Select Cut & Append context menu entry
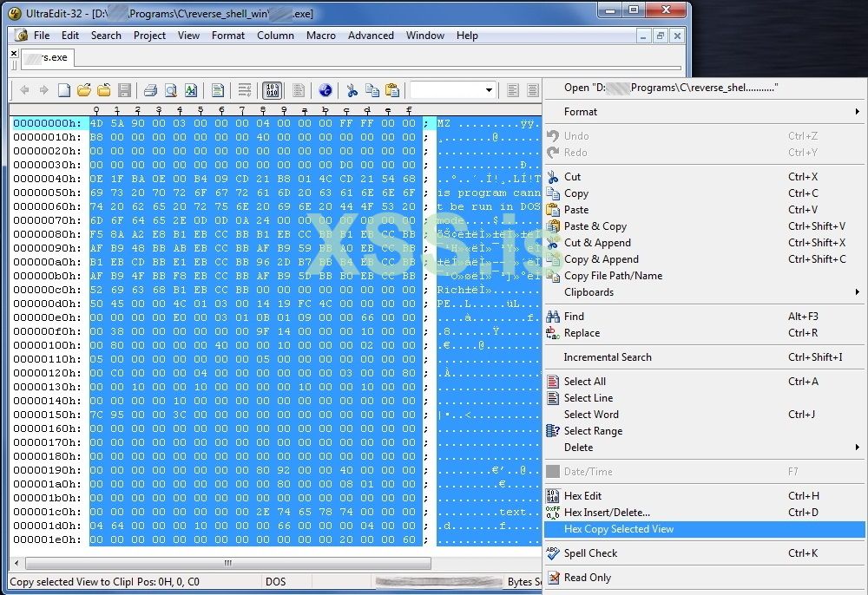Screen dimensions: 868x595 [x=705, y=243]
